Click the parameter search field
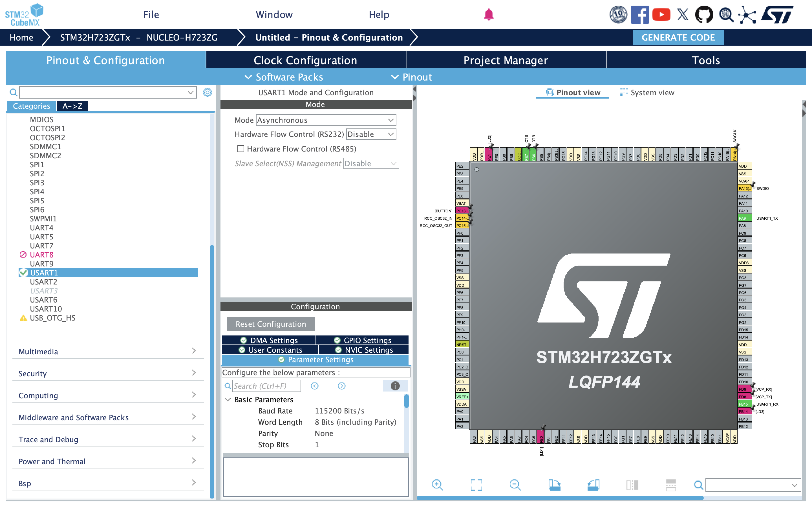The height and width of the screenshot is (507, 812). (x=266, y=386)
